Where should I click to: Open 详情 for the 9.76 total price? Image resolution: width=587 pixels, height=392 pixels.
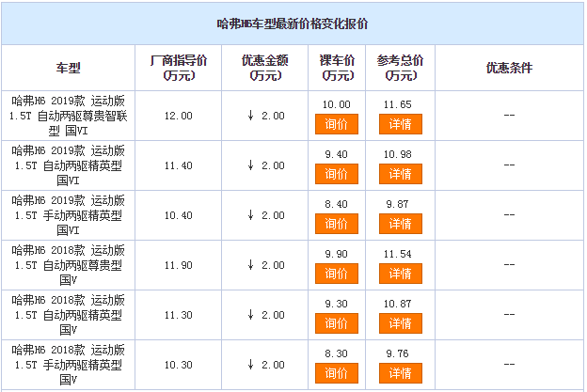[400, 373]
